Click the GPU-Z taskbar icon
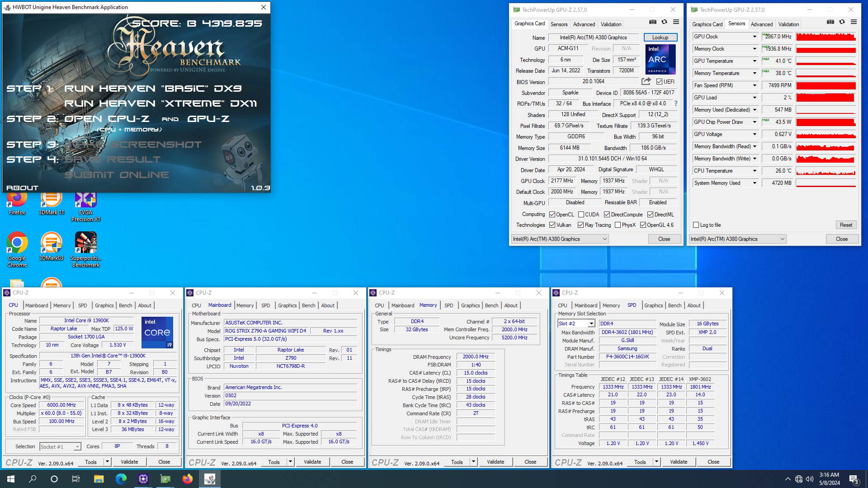The width and height of the screenshot is (868, 488). click(165, 479)
